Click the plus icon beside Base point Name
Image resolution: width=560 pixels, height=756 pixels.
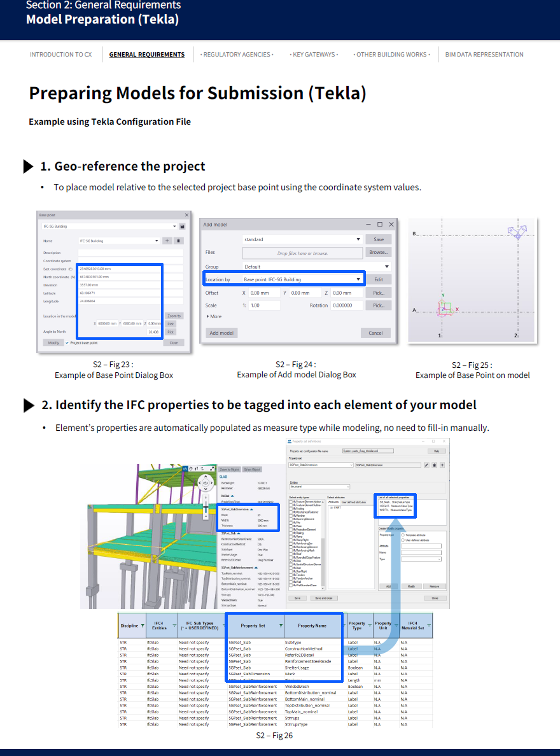tap(167, 241)
